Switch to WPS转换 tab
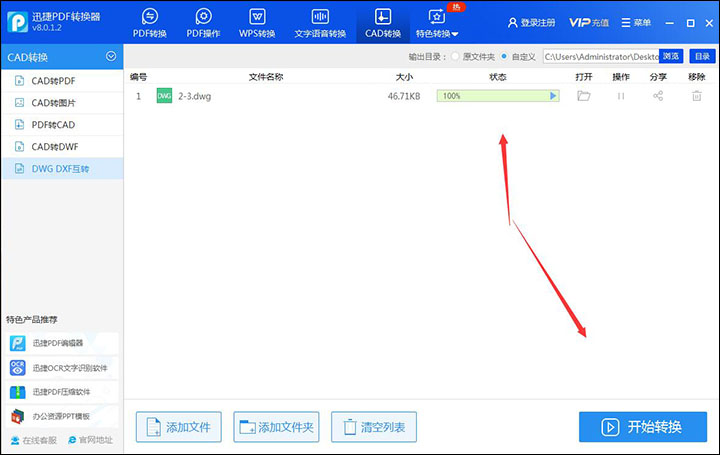Image resolution: width=720 pixels, height=455 pixels. 257,22
